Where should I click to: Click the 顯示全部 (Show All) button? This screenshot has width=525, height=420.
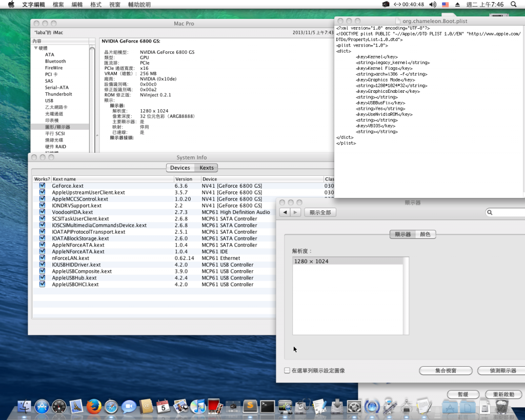320,212
